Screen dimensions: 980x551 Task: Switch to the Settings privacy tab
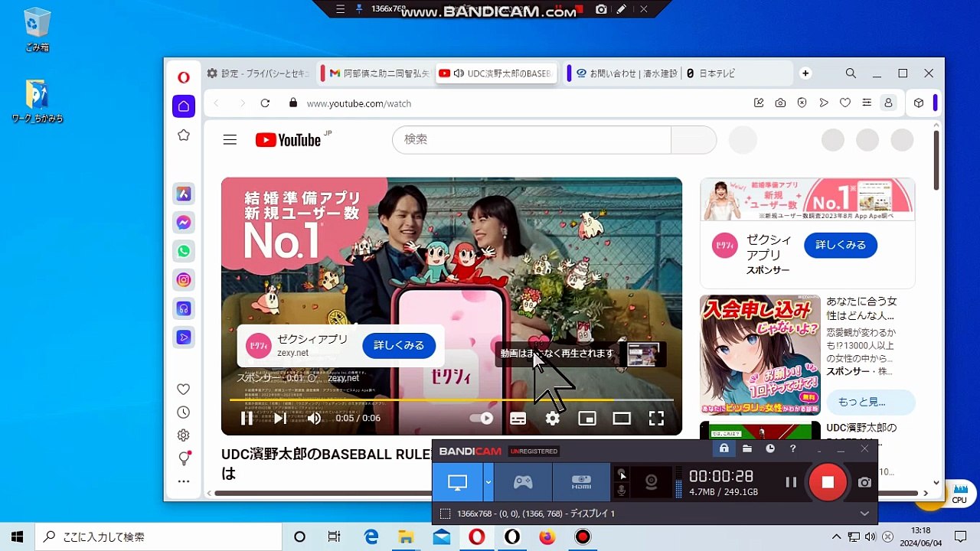coord(260,73)
